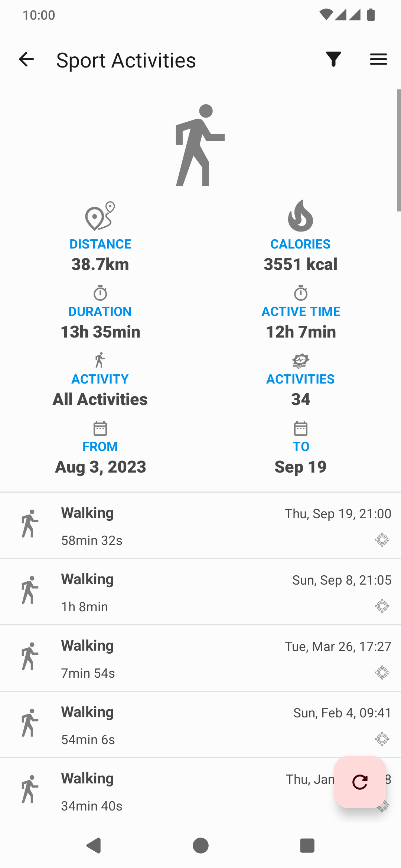Tap the back arrow icon

tap(26, 59)
